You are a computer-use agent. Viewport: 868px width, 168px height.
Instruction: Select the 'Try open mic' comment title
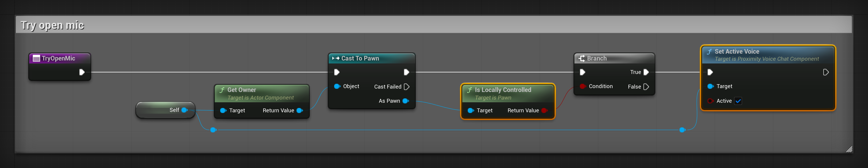click(x=52, y=25)
